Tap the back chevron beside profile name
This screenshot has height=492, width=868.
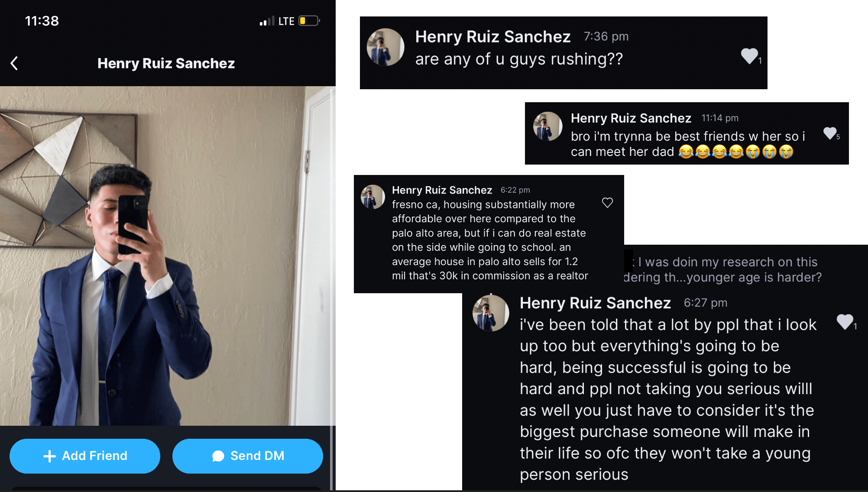point(14,63)
